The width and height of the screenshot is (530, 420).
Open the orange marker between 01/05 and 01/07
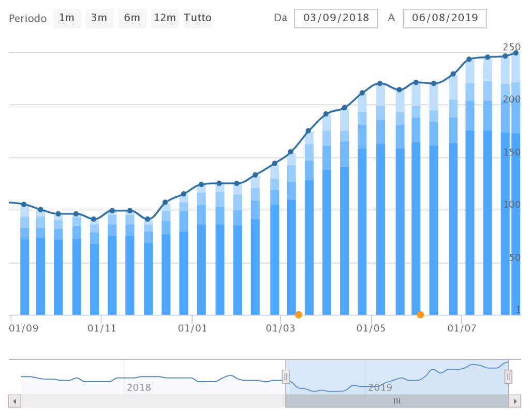[x=420, y=314]
